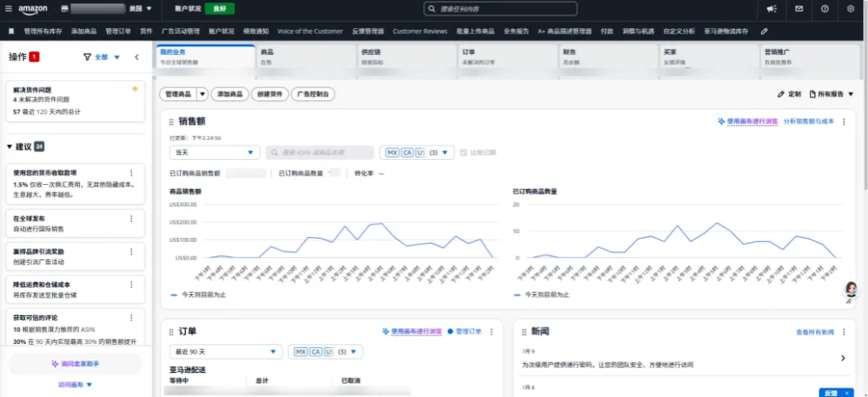Open the 美国 marketplace dropdown
The image size is (868, 397).
coord(140,9)
